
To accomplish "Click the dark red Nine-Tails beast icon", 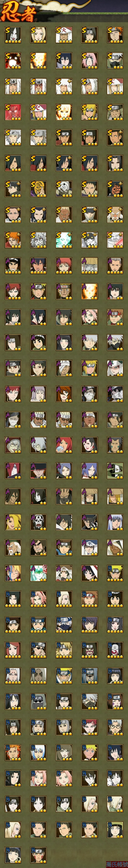I will click(13, 61).
